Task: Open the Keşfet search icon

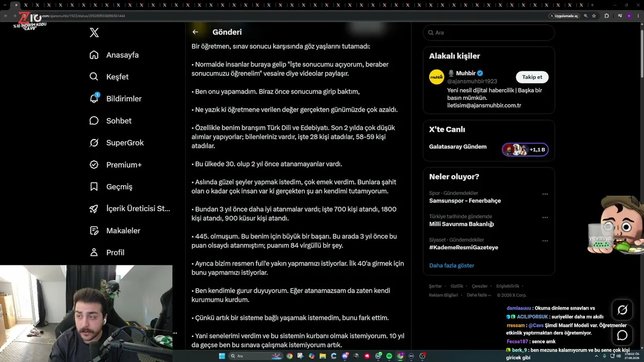Action: coord(94,77)
